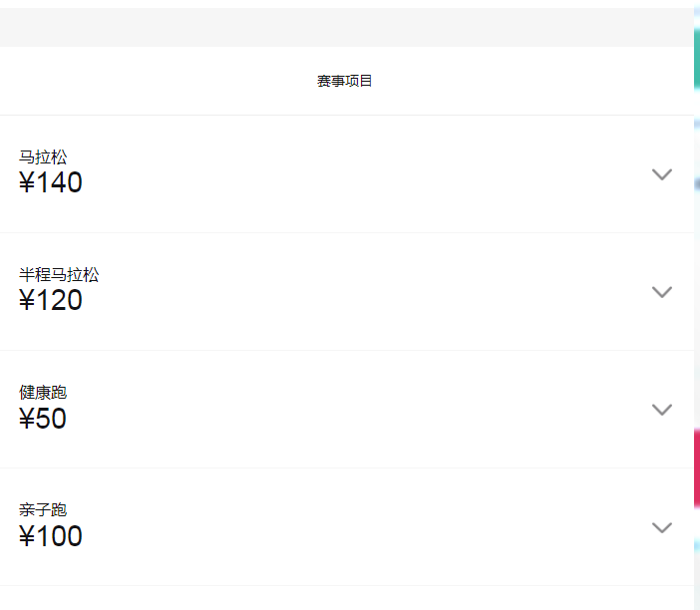Click the ¥120 half marathon price
The height and width of the screenshot is (610, 700).
pos(51,301)
